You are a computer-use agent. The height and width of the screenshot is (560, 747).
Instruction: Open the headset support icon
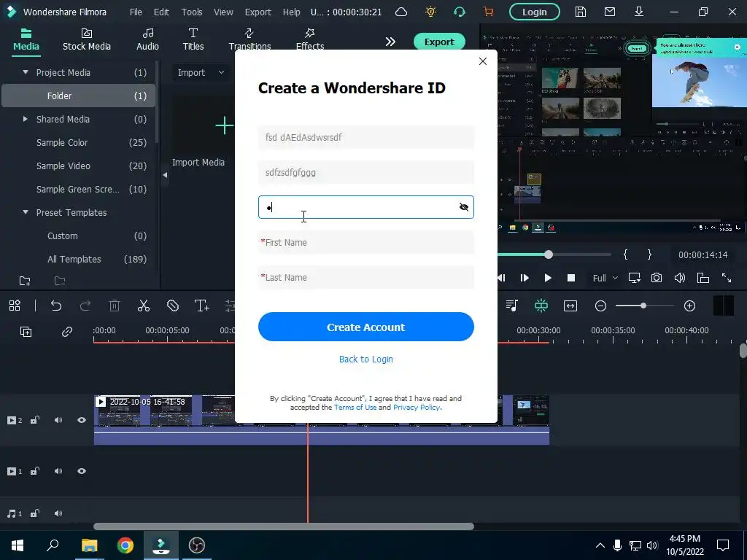(460, 12)
